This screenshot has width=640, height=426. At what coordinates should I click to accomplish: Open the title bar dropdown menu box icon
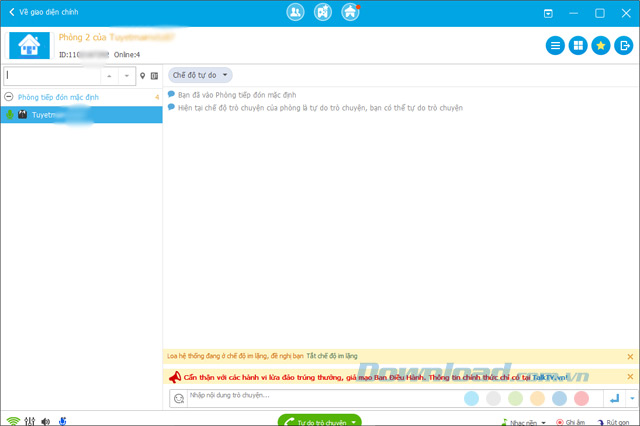click(x=548, y=13)
